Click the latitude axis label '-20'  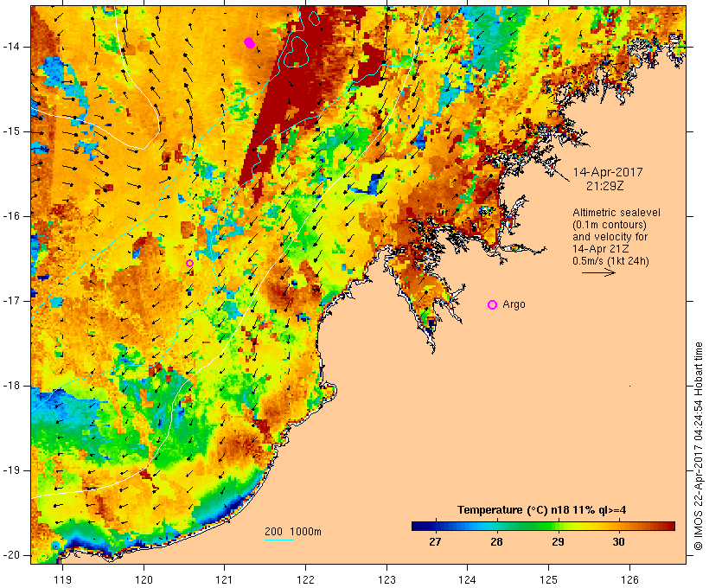coord(10,555)
